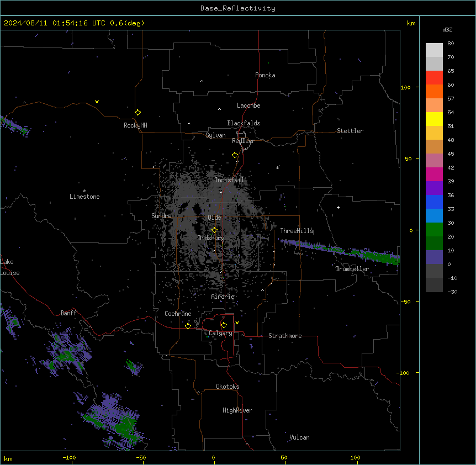The width and height of the screenshot is (476, 465).
Task: Click the yellow diamond marker below RedDeer
Action: click(235, 155)
